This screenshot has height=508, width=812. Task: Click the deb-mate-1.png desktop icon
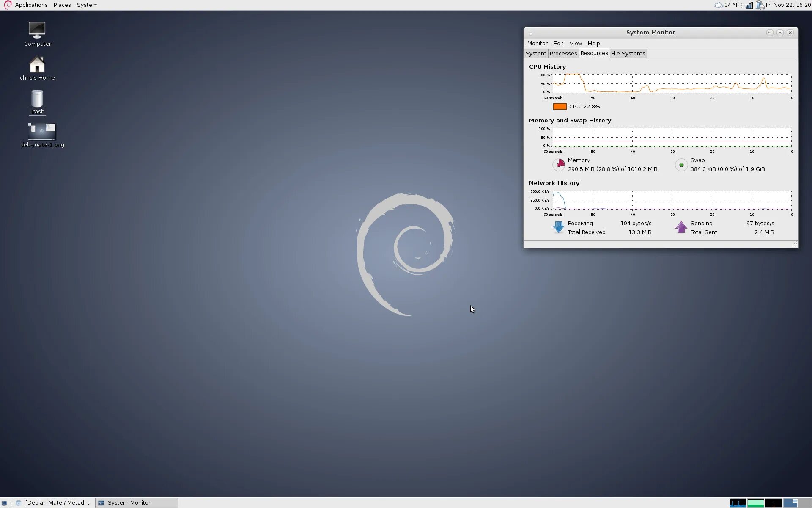(x=41, y=130)
